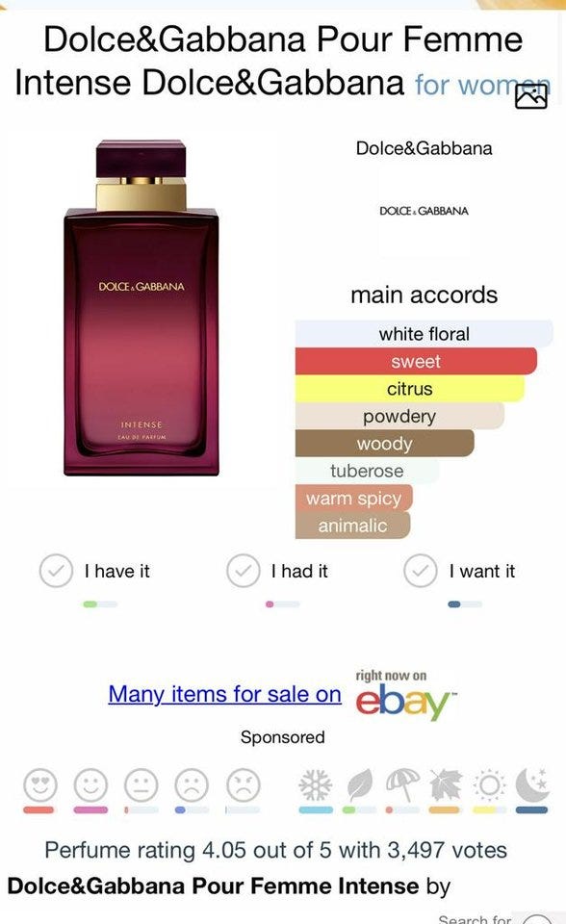The image size is (566, 924).
Task: Click the love heart-eyes rating face
Action: pyautogui.click(x=40, y=785)
